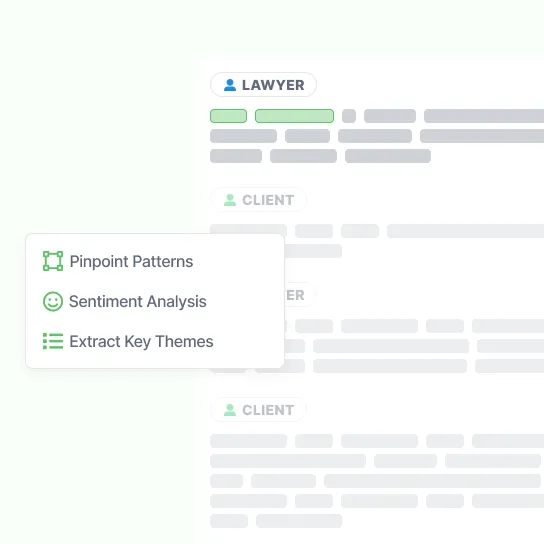The image size is (544, 544).
Task: Click the blue person icon beside LAWYER
Action: tap(230, 85)
